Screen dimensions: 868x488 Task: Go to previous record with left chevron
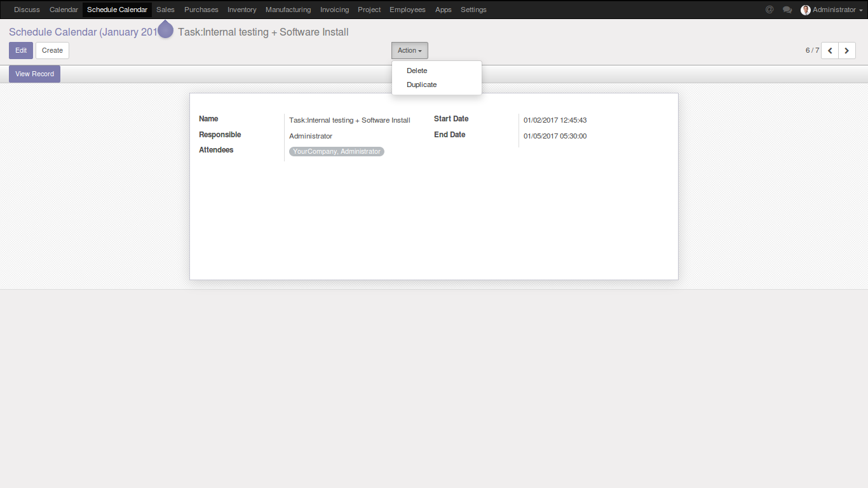830,51
